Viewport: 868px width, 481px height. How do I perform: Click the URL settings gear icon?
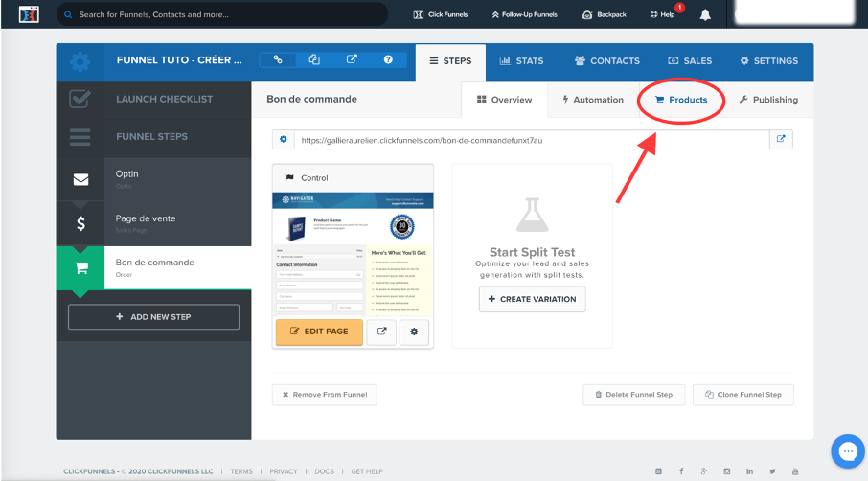click(x=283, y=140)
